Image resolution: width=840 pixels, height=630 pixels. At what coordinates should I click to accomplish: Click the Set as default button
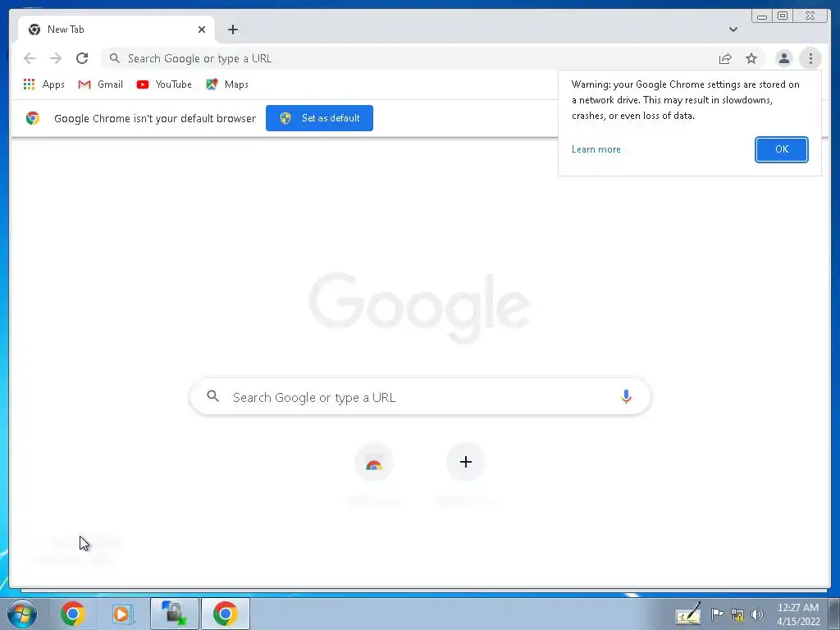click(x=319, y=118)
